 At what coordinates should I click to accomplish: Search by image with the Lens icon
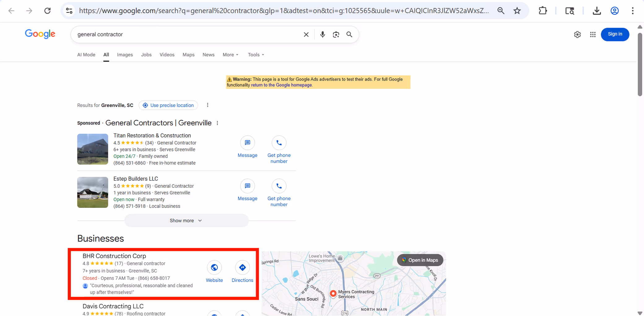coord(336,34)
